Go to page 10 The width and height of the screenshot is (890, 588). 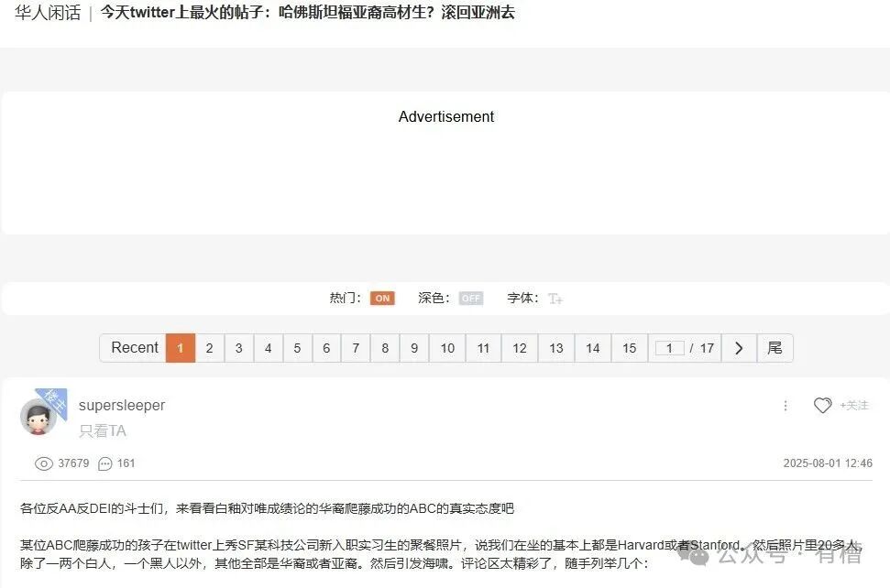click(447, 348)
